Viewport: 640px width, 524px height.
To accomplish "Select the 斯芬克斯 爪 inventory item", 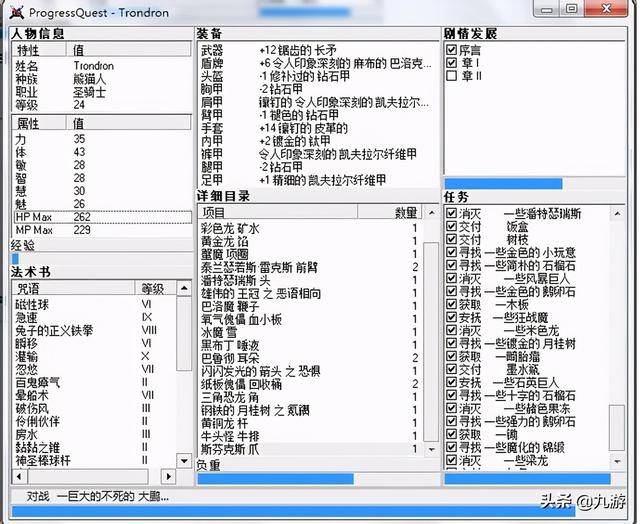I will point(311,449).
